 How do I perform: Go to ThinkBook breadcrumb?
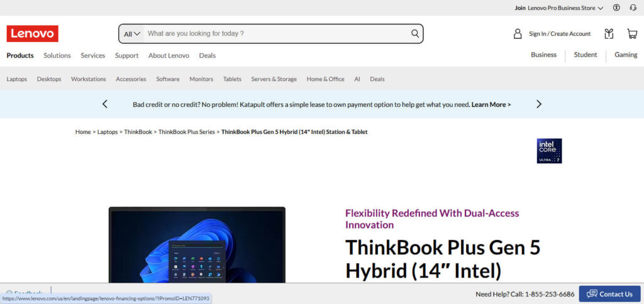(138, 132)
